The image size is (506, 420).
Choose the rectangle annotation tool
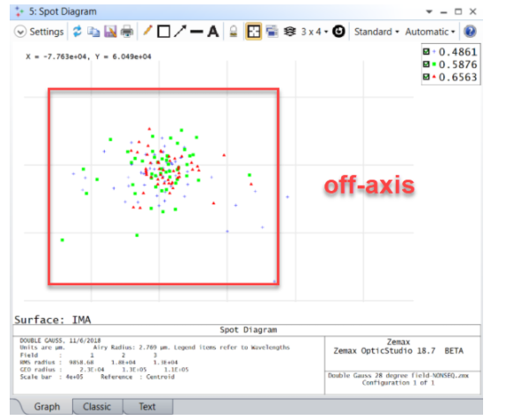tap(164, 32)
